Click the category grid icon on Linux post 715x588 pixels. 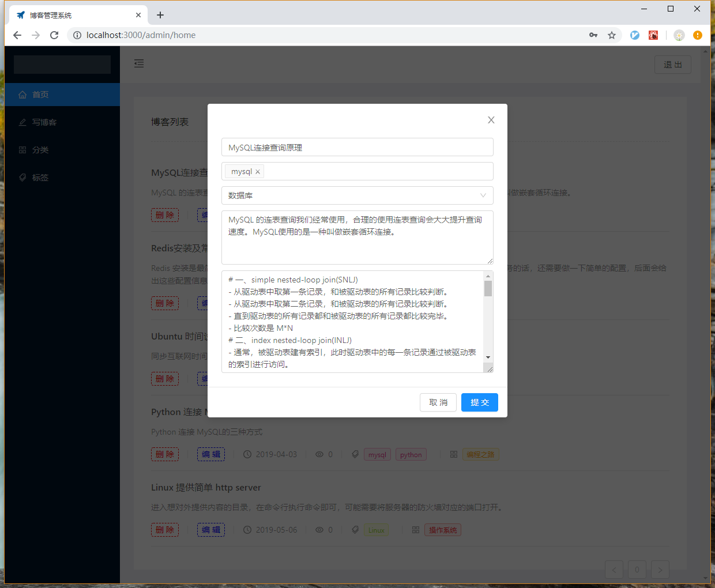coord(416,530)
